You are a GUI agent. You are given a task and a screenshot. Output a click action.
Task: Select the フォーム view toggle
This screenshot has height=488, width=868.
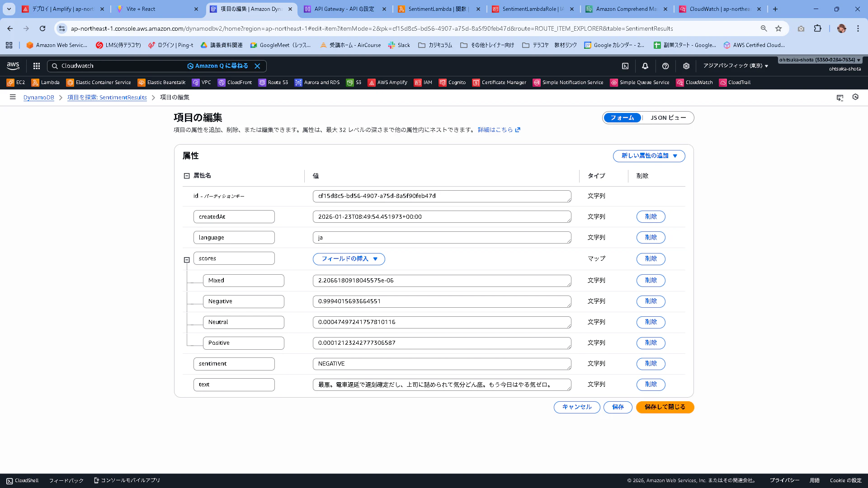click(622, 118)
